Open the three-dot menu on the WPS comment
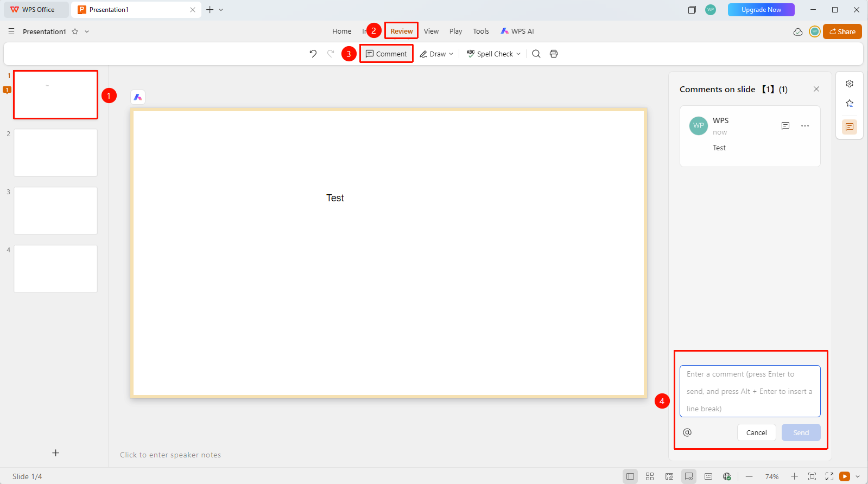The height and width of the screenshot is (484, 868). [805, 126]
